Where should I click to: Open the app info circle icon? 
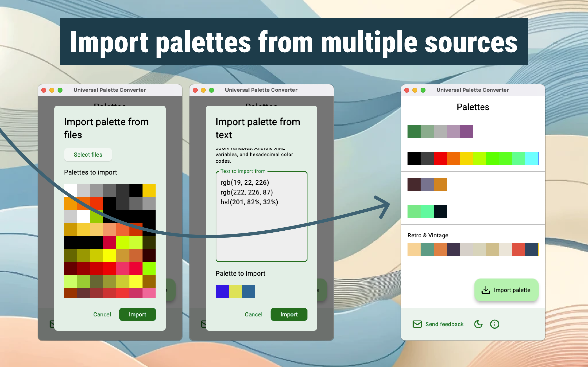[x=495, y=324]
